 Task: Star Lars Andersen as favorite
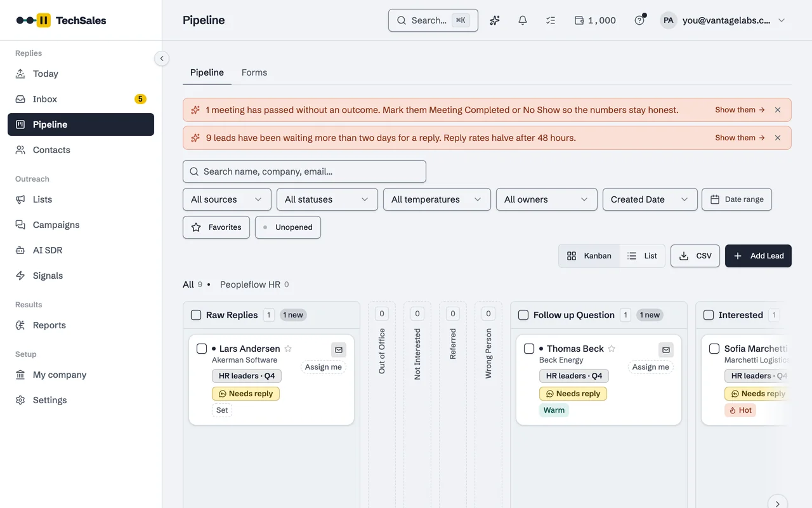pyautogui.click(x=288, y=349)
